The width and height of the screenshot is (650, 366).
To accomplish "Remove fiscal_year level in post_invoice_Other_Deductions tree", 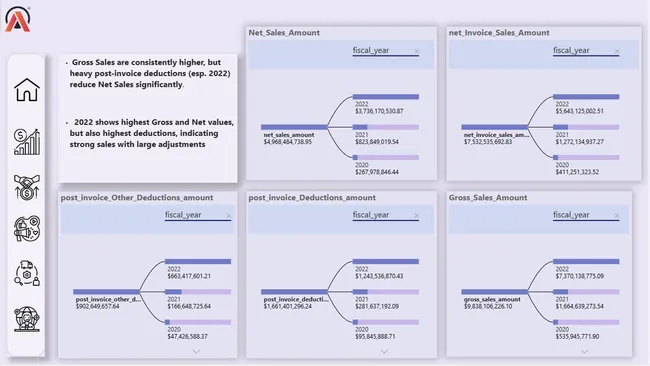I will point(228,216).
